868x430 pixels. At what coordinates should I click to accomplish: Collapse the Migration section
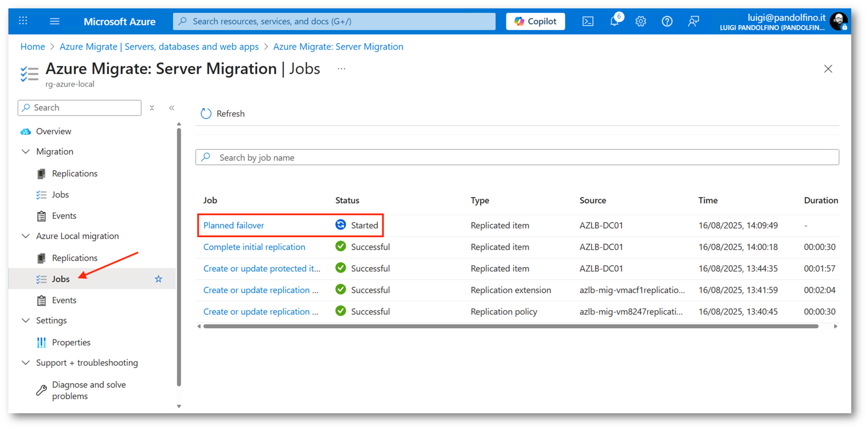(x=26, y=152)
